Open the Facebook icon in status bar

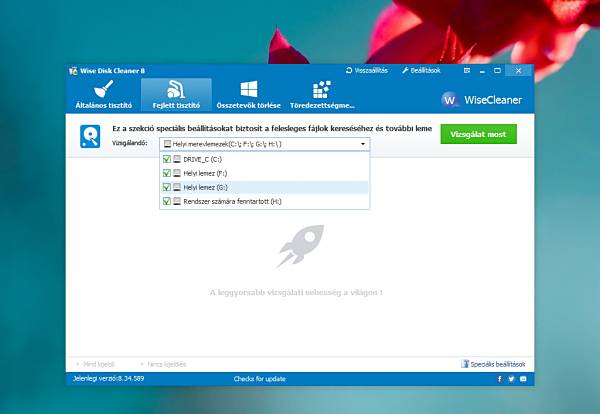(499, 379)
